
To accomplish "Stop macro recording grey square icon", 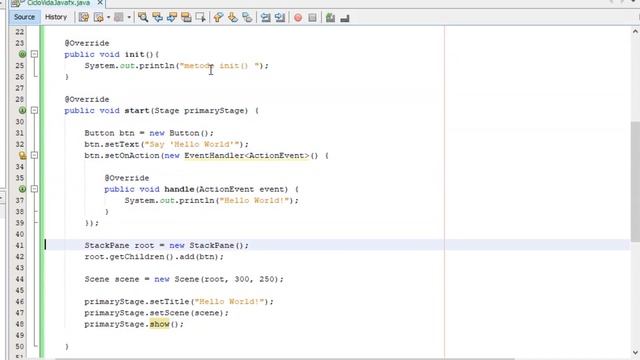I will click(x=312, y=18).
